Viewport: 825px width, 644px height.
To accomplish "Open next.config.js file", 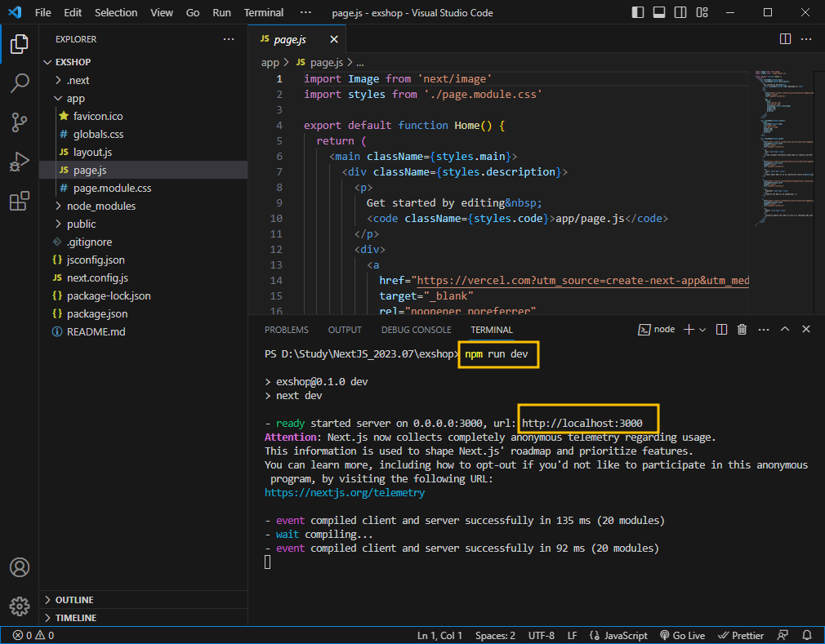I will click(x=143, y=278).
